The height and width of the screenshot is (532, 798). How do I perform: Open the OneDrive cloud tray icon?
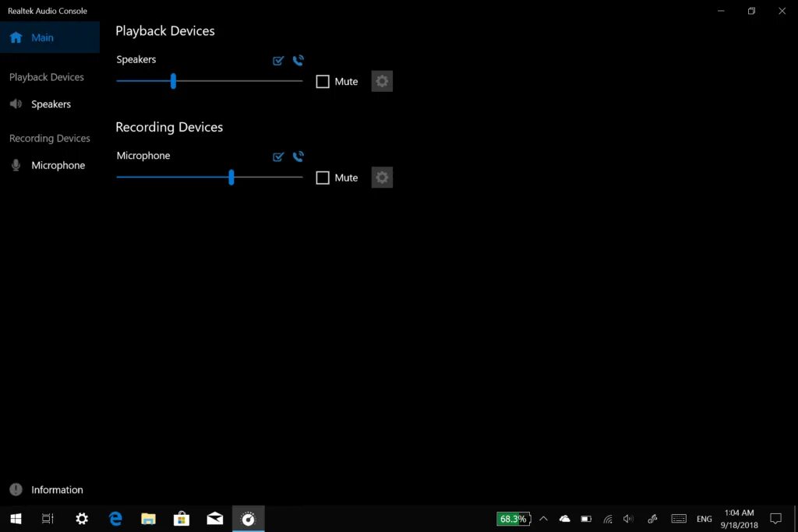564,519
